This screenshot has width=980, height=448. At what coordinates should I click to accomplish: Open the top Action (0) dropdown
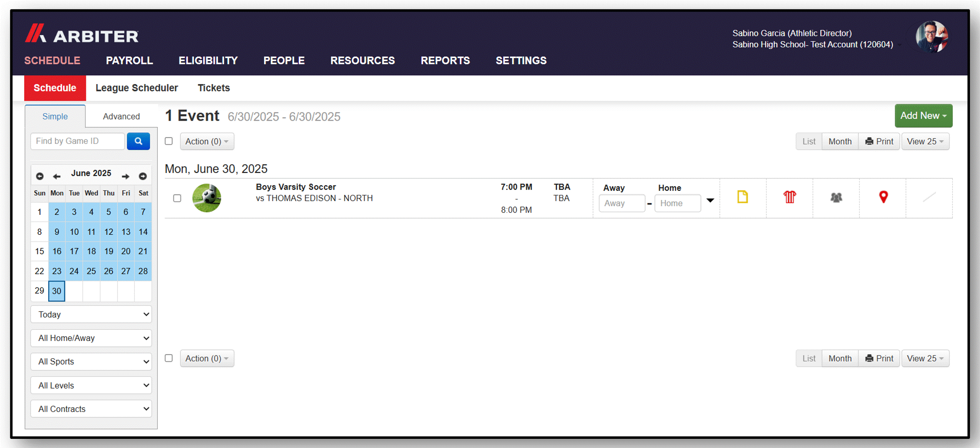[x=207, y=141]
